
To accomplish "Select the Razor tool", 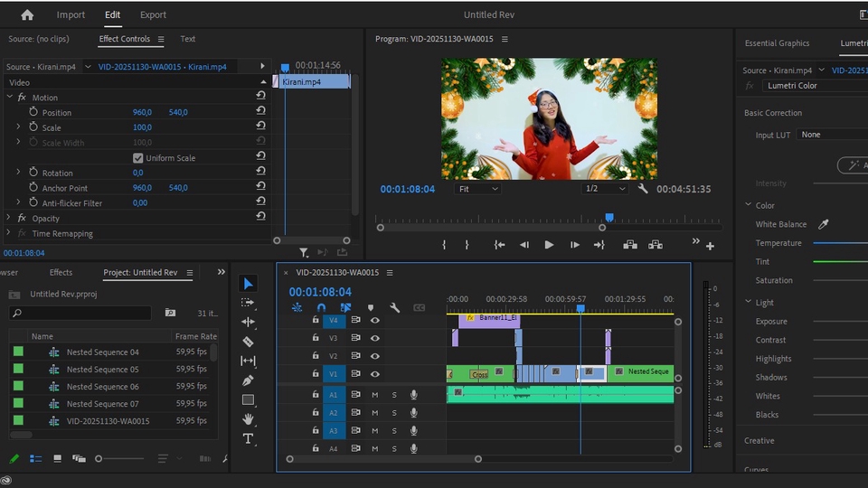I will pos(249,342).
